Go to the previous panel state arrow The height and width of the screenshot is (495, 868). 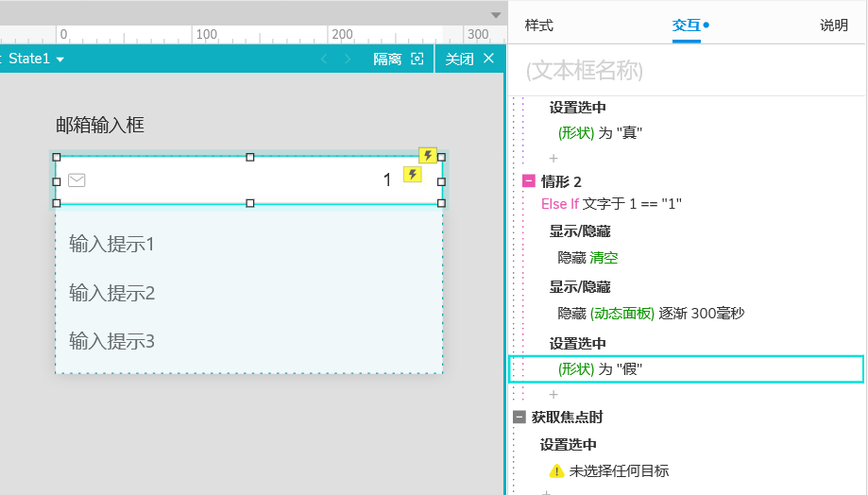coord(324,59)
